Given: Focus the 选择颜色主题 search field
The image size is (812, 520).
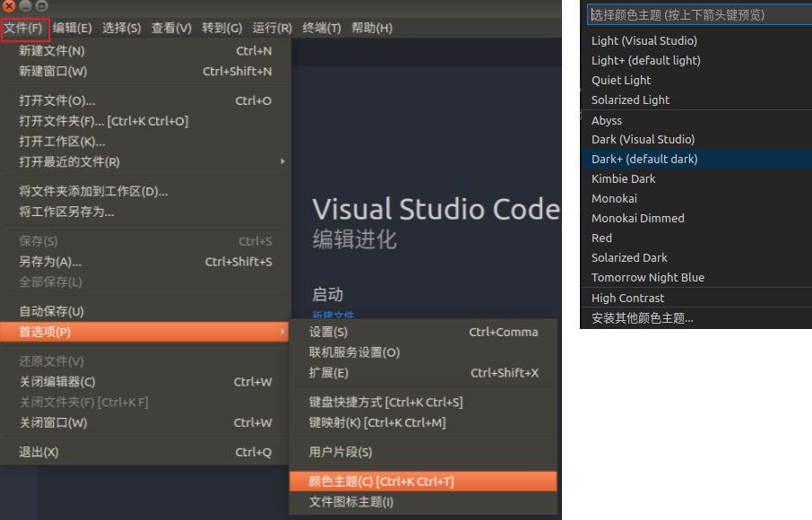Looking at the screenshot, I should pyautogui.click(x=700, y=14).
